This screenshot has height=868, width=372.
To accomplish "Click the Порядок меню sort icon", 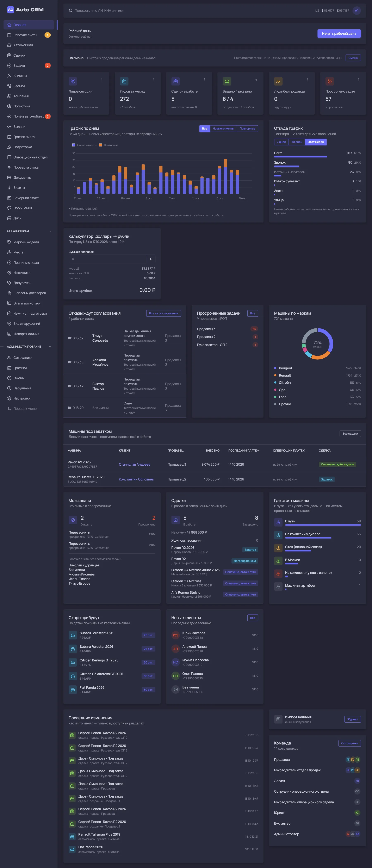I will 10,409.
